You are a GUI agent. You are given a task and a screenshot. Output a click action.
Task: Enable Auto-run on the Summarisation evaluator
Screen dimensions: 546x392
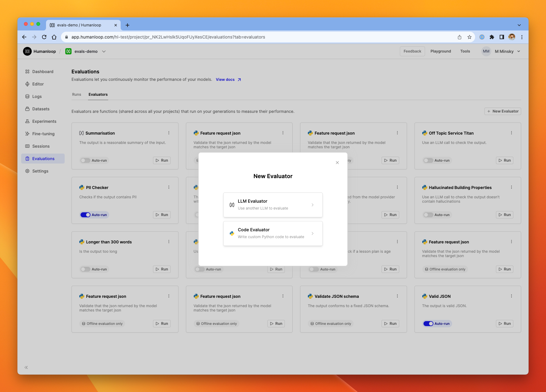point(85,160)
